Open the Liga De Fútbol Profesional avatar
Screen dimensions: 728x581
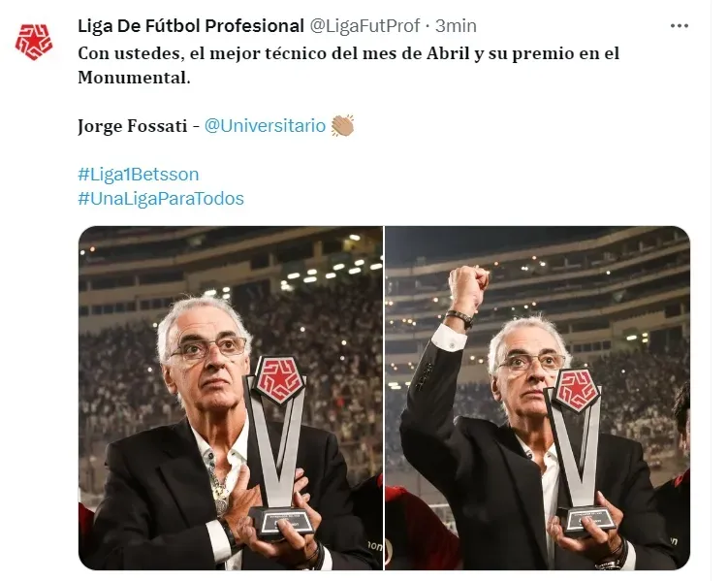[x=33, y=43]
